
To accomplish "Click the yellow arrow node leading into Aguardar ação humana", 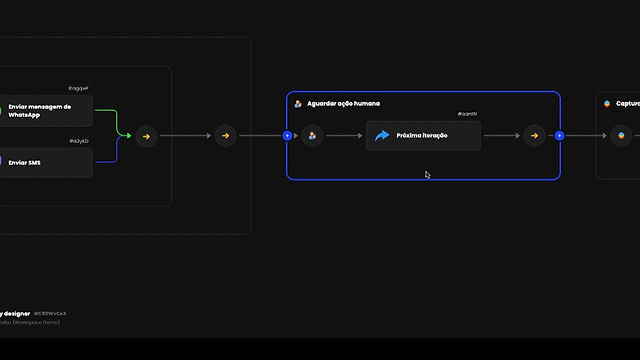I will point(225,136).
